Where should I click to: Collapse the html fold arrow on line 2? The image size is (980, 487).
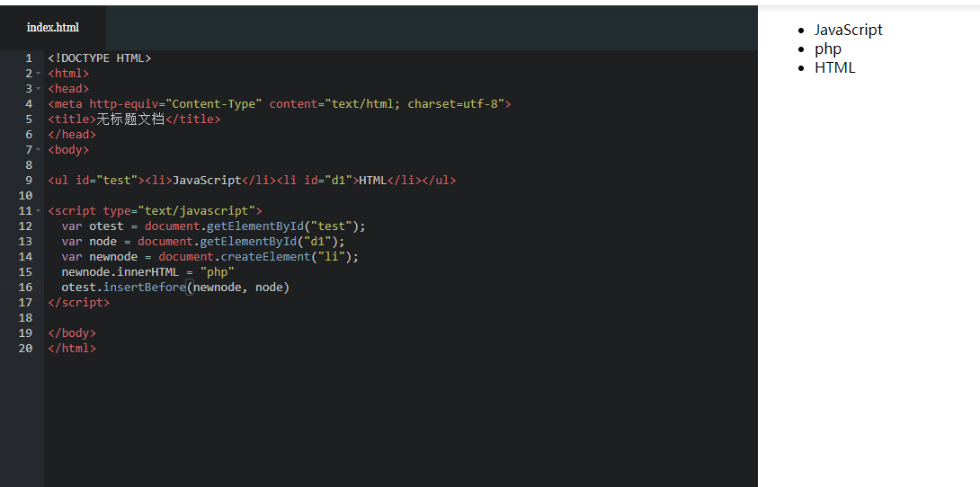click(x=39, y=74)
